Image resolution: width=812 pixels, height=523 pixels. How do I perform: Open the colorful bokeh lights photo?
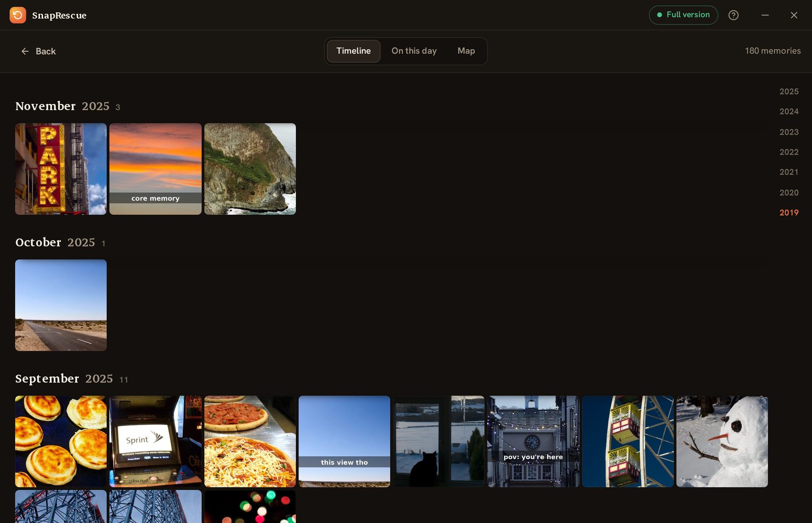coord(250,506)
